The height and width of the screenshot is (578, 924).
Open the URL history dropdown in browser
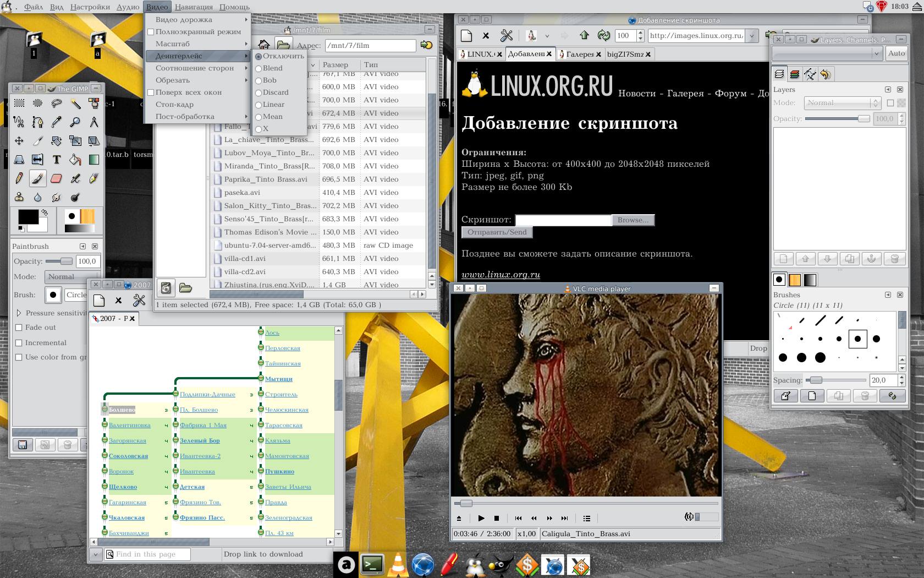click(752, 36)
